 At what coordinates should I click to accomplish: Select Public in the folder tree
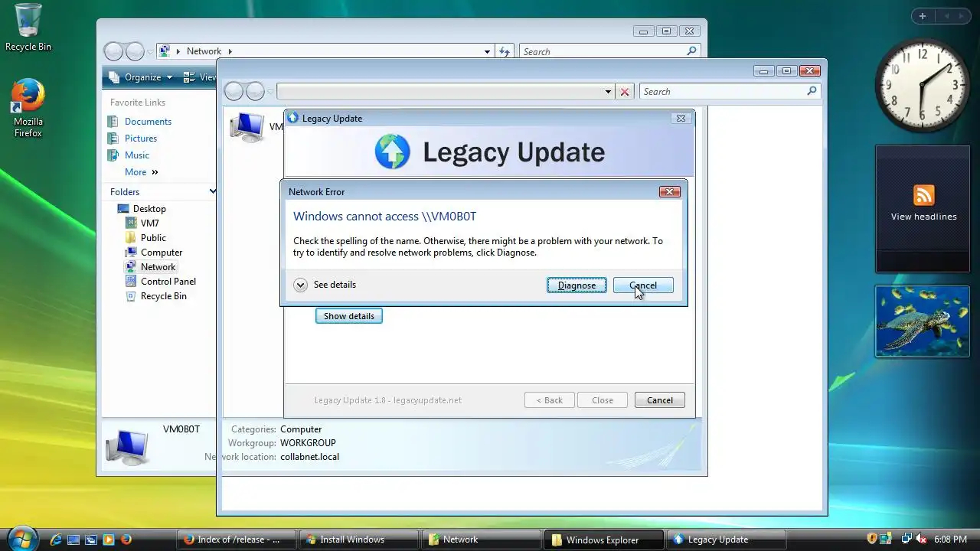pyautogui.click(x=153, y=238)
